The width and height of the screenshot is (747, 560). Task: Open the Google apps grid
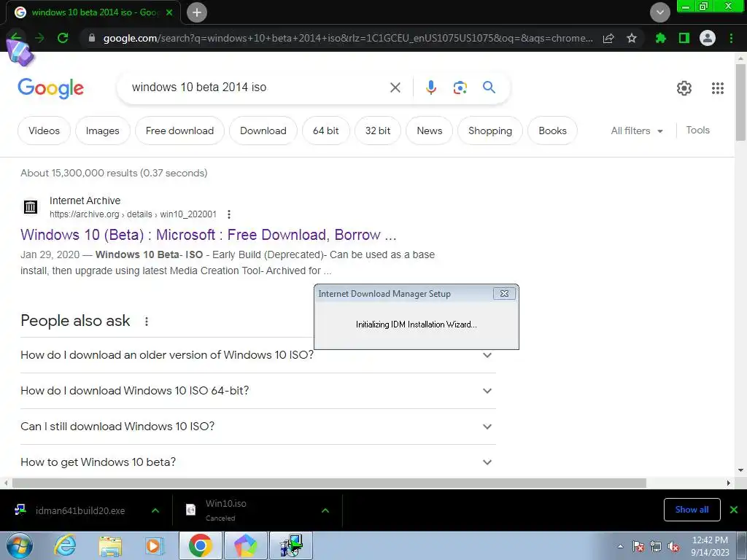pyautogui.click(x=718, y=88)
